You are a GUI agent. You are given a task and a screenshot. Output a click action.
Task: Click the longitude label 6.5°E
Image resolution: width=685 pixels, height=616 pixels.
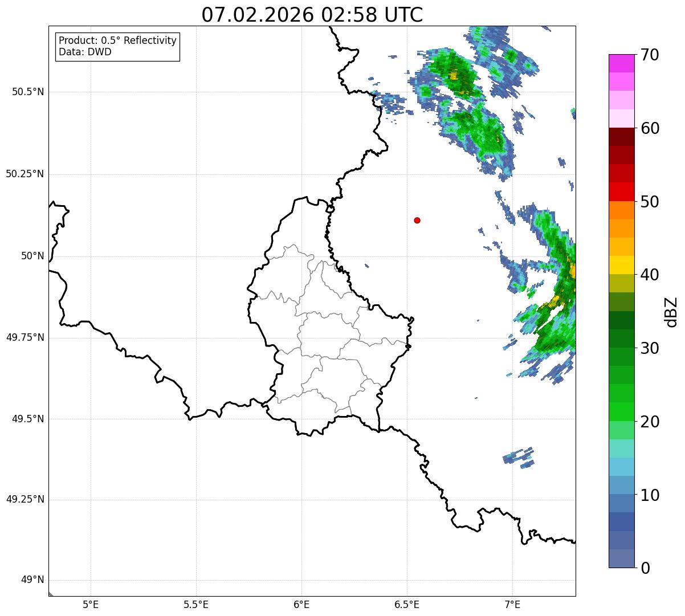tap(407, 604)
